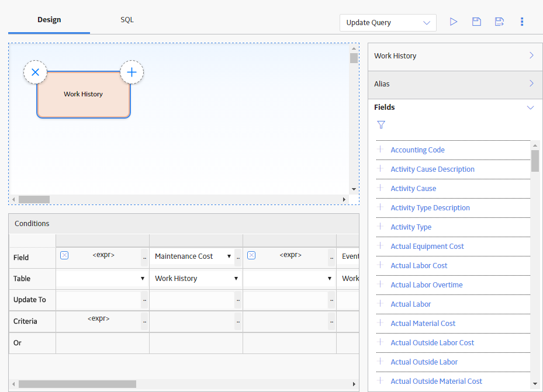Image resolution: width=543 pixels, height=392 pixels.
Task: Select the Actual Labor Overtime field link
Action: click(x=427, y=285)
